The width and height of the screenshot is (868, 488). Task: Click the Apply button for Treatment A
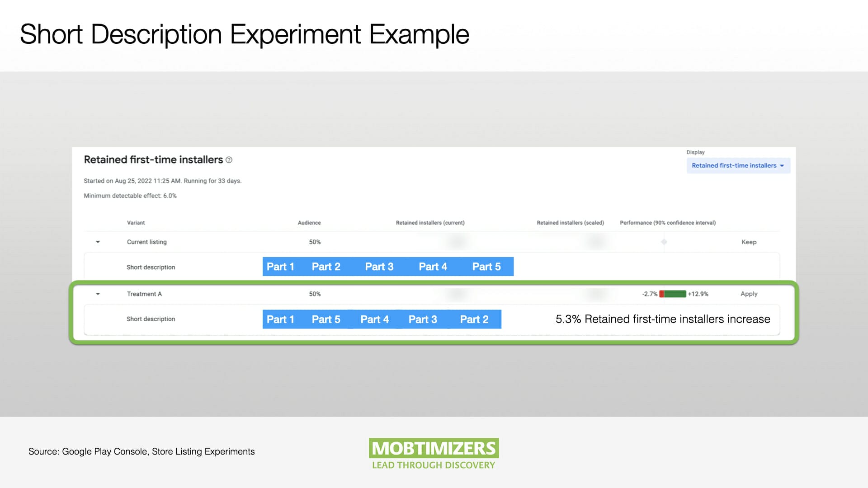[749, 294]
